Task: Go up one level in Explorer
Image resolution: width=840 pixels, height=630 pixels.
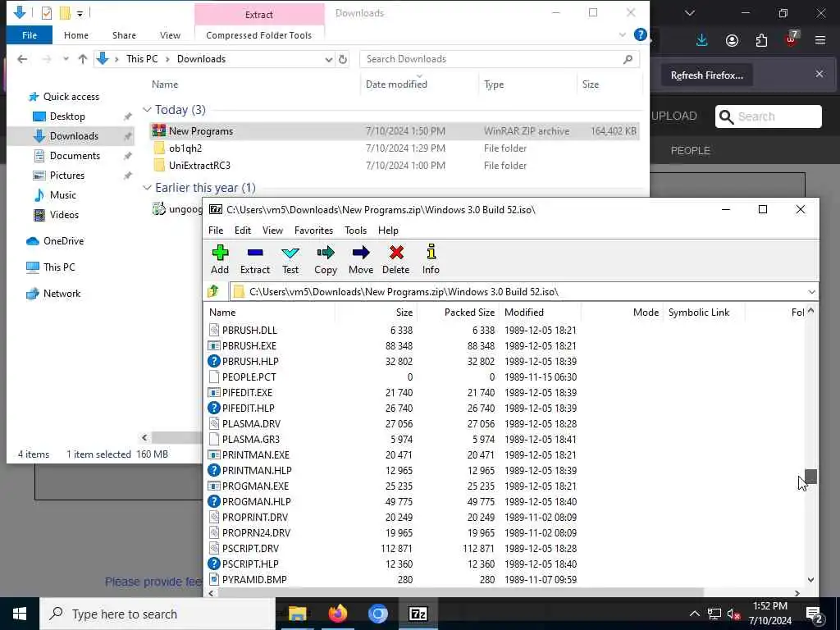Action: click(83, 59)
